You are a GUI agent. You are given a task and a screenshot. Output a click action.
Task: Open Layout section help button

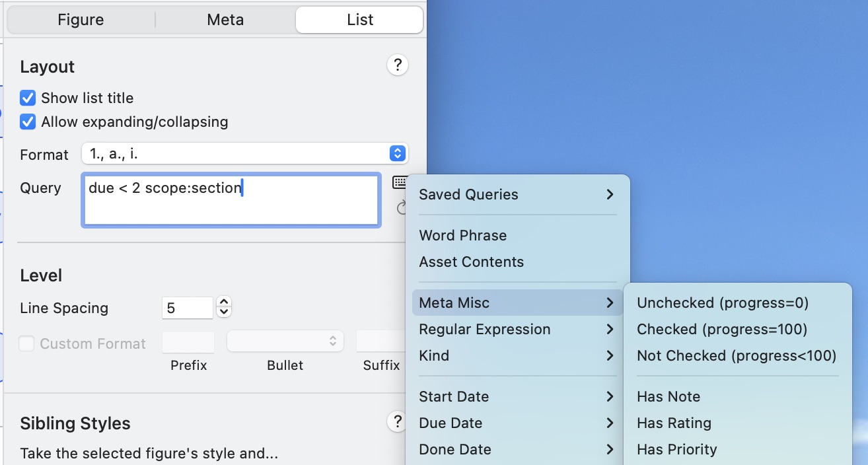point(397,65)
